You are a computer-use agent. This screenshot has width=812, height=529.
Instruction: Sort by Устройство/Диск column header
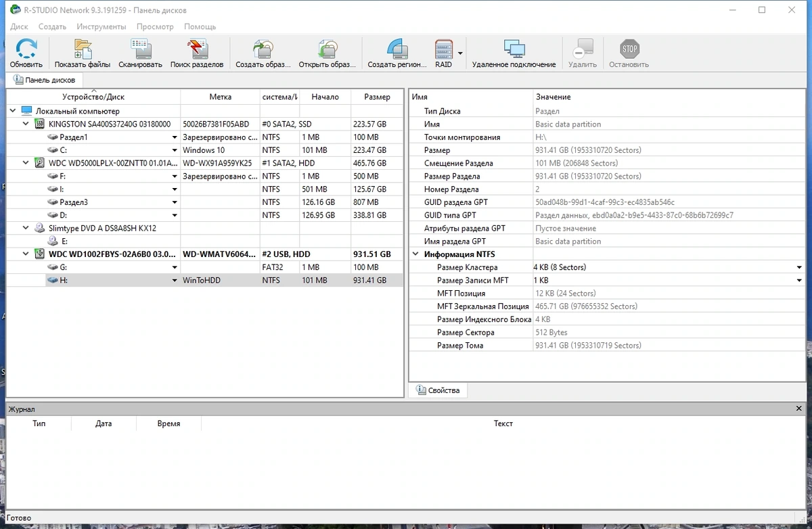[x=93, y=97]
